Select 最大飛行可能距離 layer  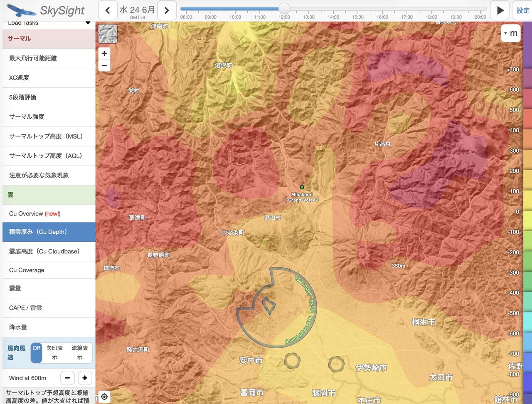pyautogui.click(x=49, y=58)
